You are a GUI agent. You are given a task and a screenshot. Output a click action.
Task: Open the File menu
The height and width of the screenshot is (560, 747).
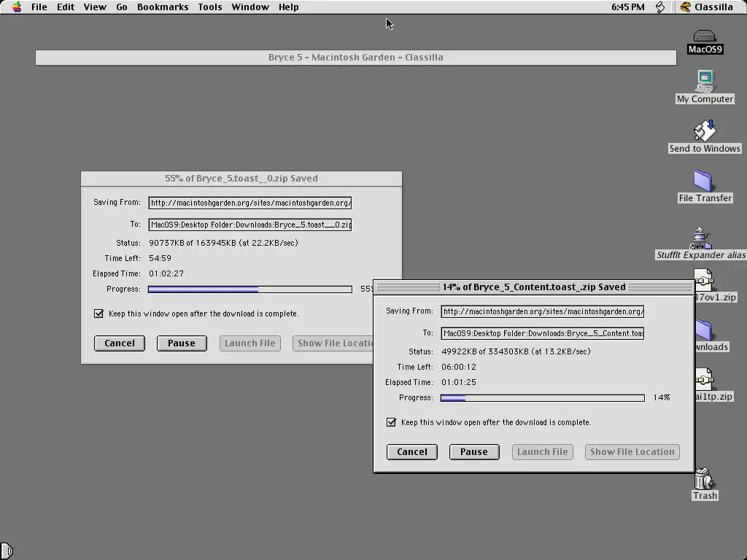tap(39, 7)
